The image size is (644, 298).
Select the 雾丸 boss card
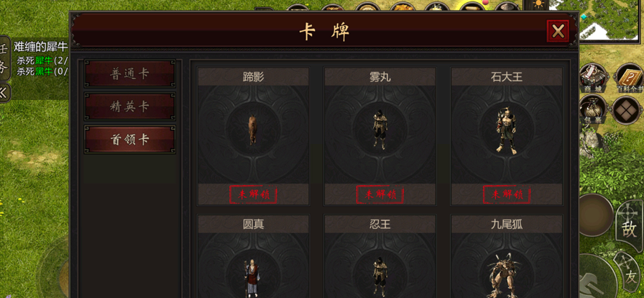pos(380,136)
